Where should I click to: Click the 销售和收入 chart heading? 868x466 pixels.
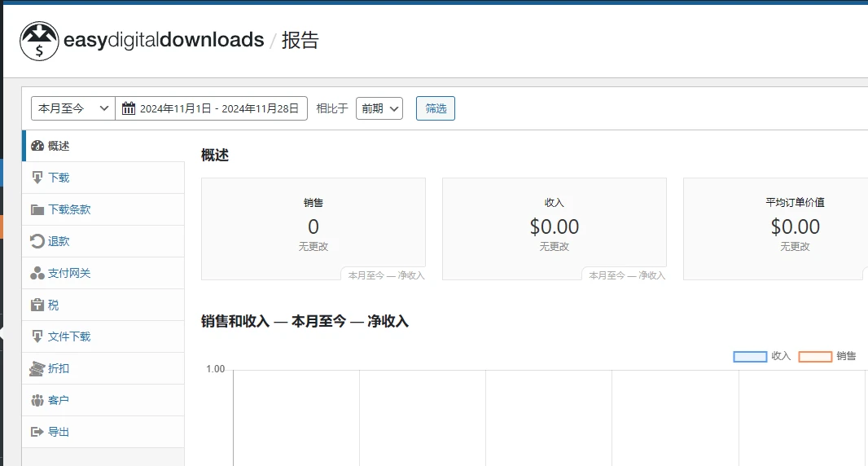pyautogui.click(x=305, y=321)
